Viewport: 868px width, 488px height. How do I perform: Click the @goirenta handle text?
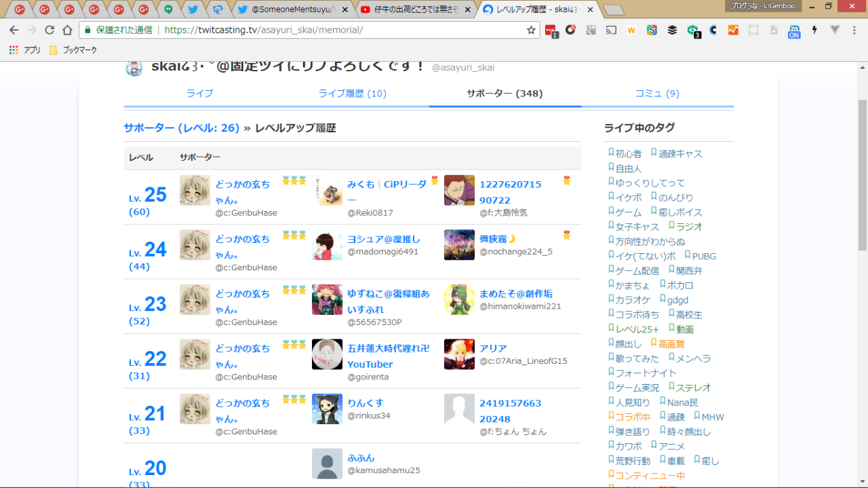pos(368,377)
